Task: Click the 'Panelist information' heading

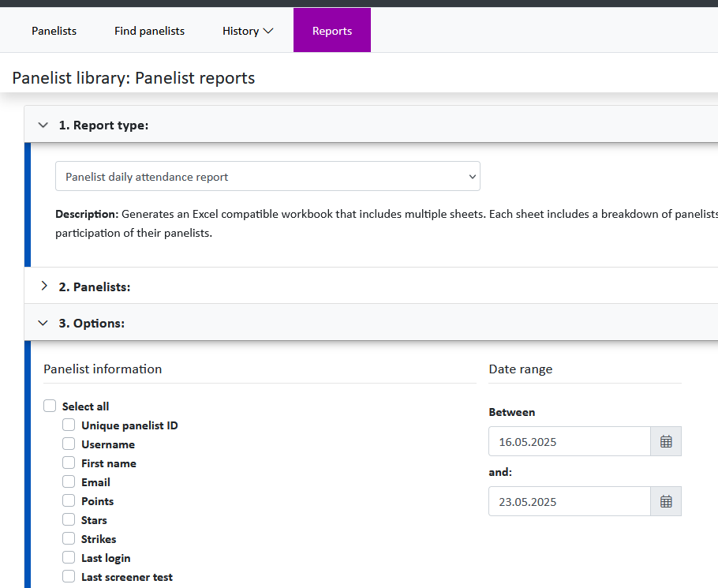Action: click(103, 369)
